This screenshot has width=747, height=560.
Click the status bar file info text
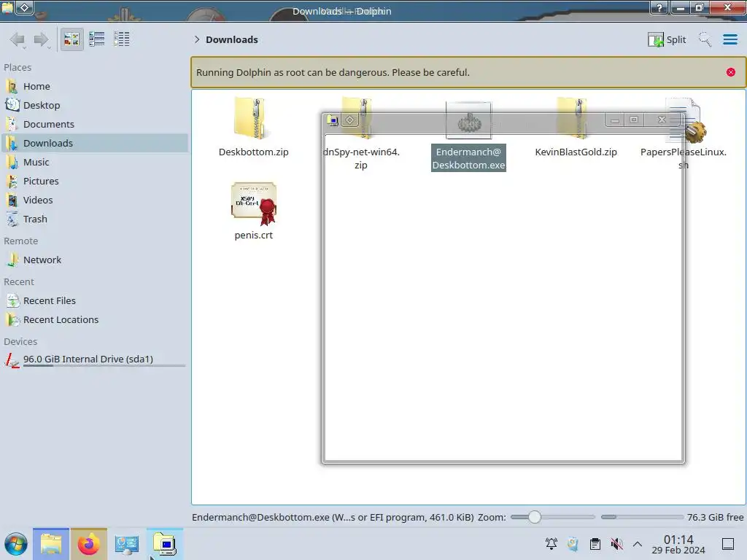click(333, 517)
